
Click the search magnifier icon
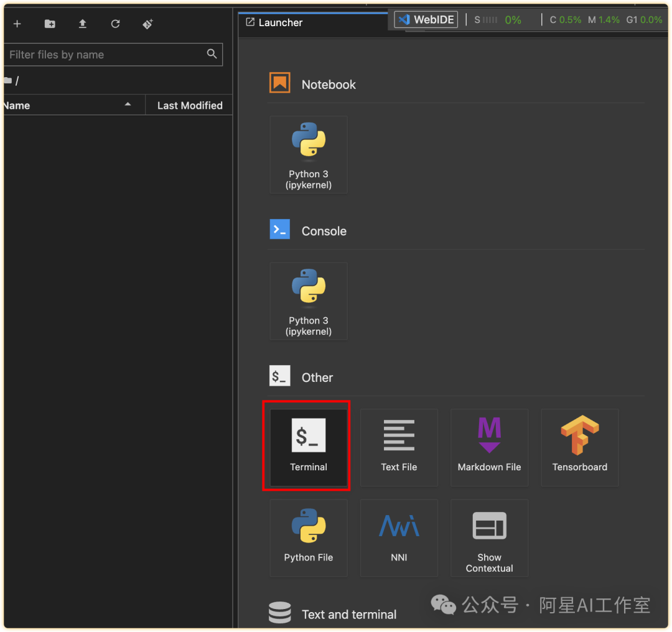[x=212, y=54]
